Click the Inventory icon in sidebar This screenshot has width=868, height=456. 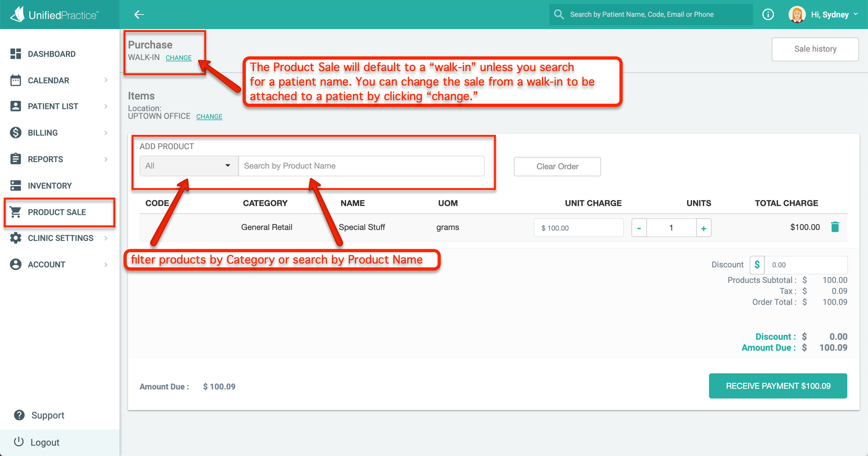pyautogui.click(x=16, y=186)
